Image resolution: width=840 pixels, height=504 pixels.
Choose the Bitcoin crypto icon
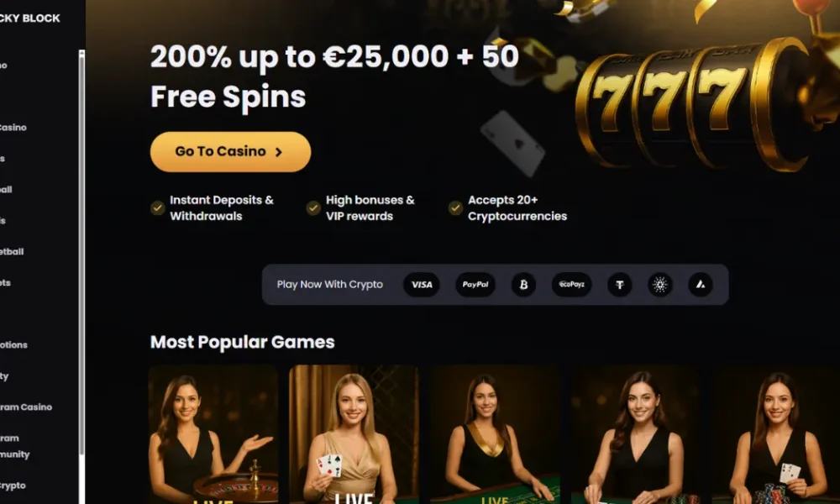click(x=523, y=285)
